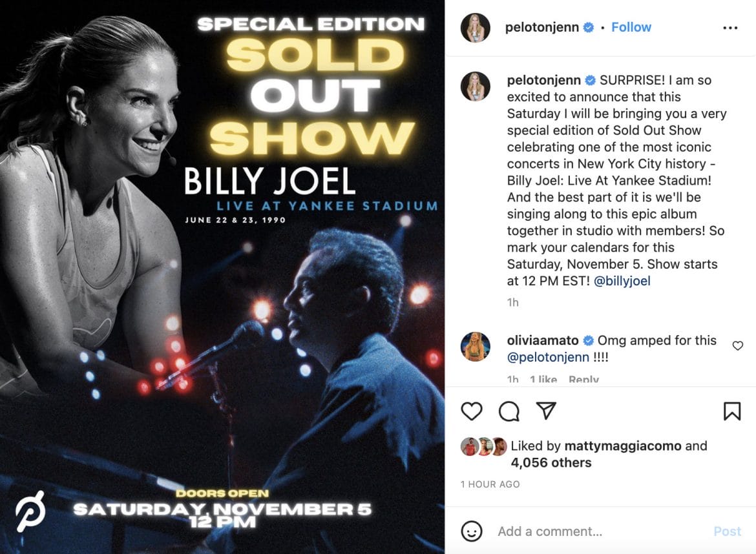Like oliviaamato's comment heart
Image resolution: width=756 pixels, height=554 pixels.
(x=738, y=345)
